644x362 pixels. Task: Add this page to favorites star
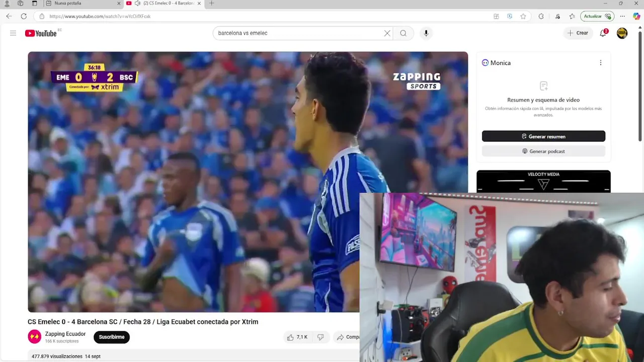pos(523,16)
